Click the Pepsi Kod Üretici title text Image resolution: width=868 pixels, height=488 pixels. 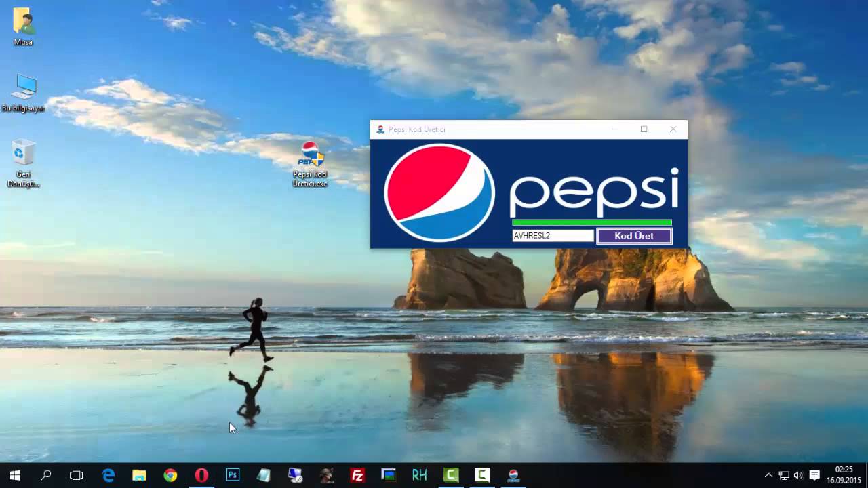click(x=417, y=129)
